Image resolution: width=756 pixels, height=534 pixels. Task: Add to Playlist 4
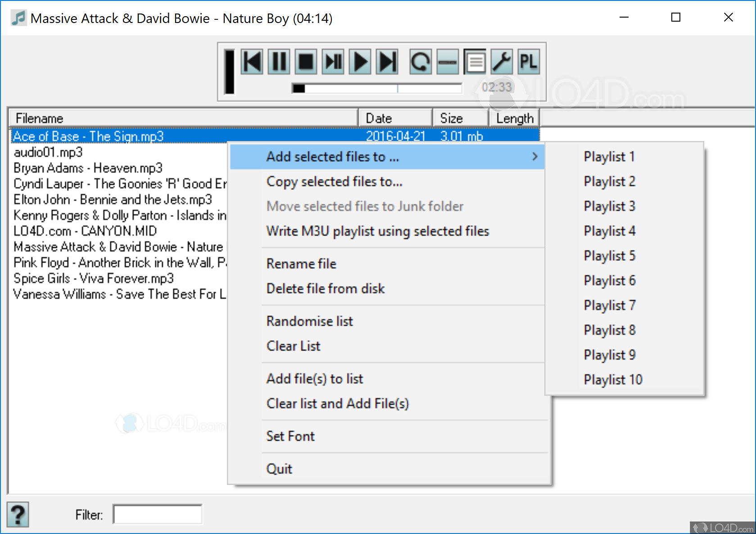tap(624, 231)
